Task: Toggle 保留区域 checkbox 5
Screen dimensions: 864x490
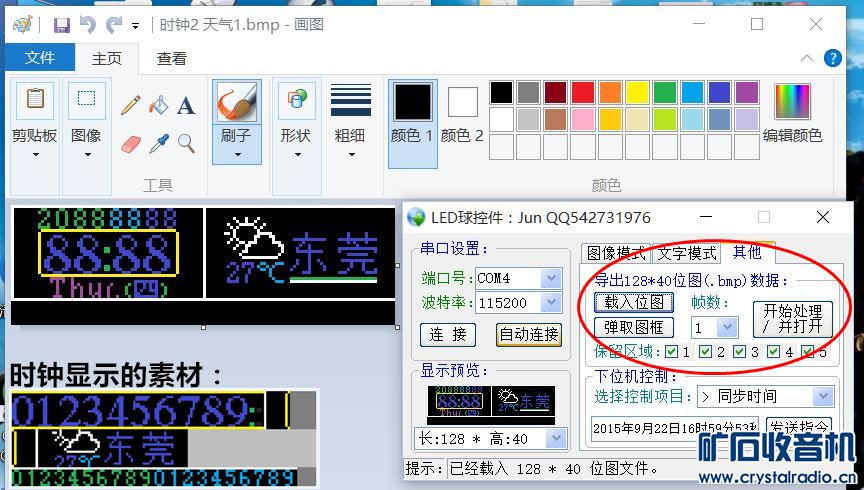Action: (808, 352)
